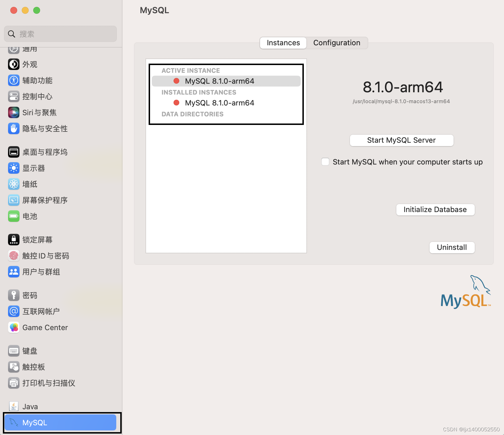Screen dimensions: 504x435
Task: Enable Start MySQL when computer starts up
Action: point(325,162)
